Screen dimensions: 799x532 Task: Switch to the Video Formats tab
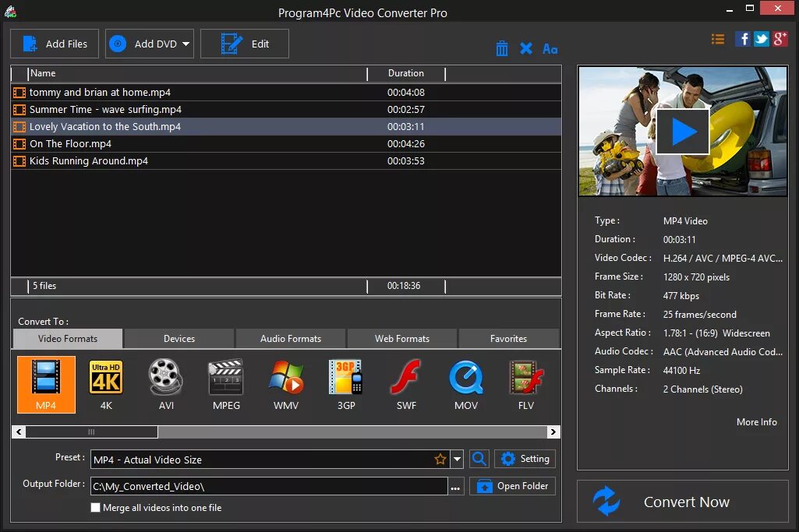click(68, 339)
